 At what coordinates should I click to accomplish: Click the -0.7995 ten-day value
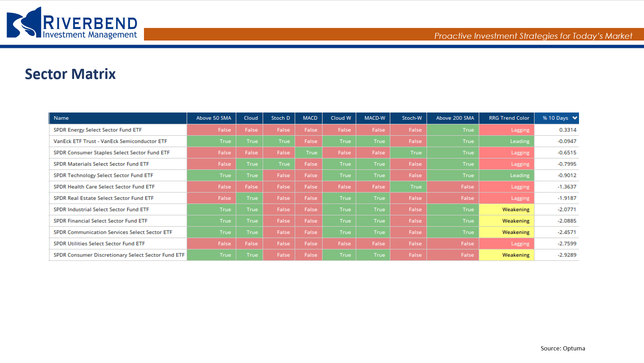coord(557,164)
